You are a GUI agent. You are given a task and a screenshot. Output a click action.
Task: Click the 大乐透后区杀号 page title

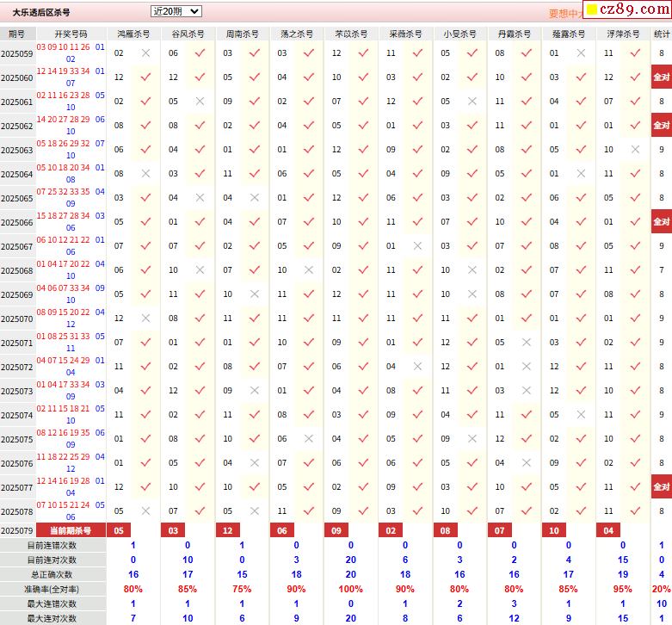click(41, 12)
